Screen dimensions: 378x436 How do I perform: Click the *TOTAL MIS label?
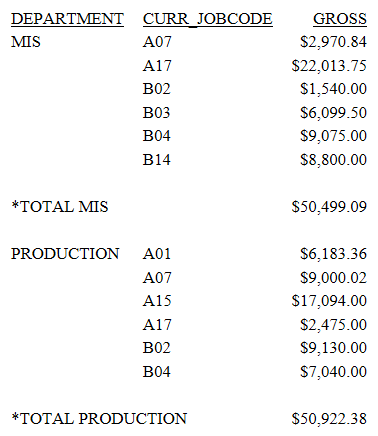[60, 207]
